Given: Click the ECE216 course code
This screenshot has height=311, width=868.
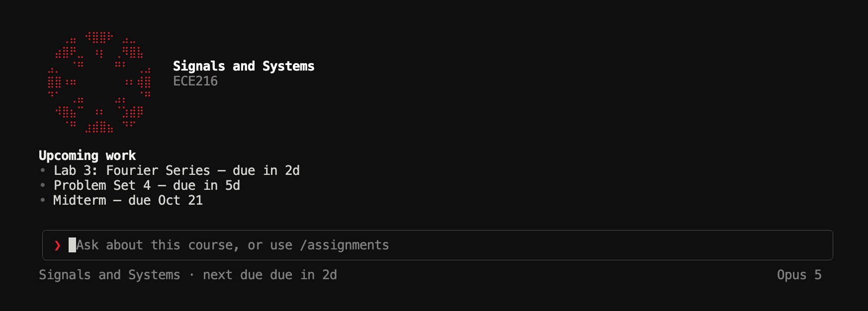Looking at the screenshot, I should [195, 81].
